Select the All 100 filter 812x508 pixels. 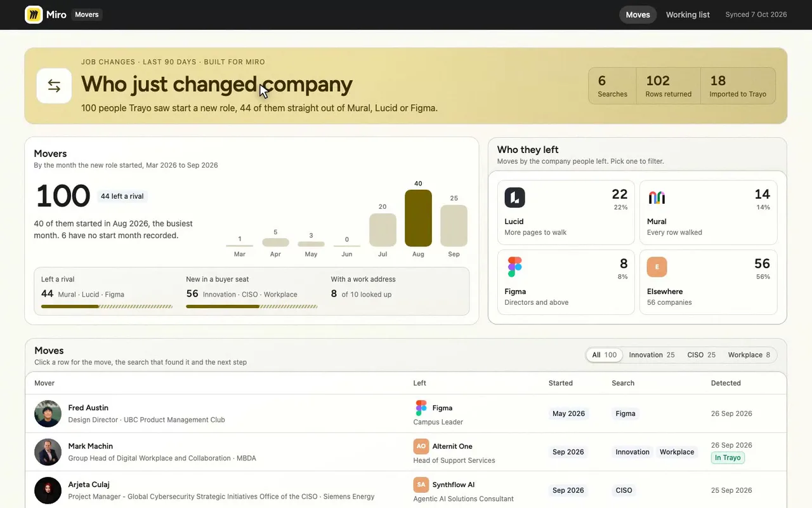click(x=604, y=355)
